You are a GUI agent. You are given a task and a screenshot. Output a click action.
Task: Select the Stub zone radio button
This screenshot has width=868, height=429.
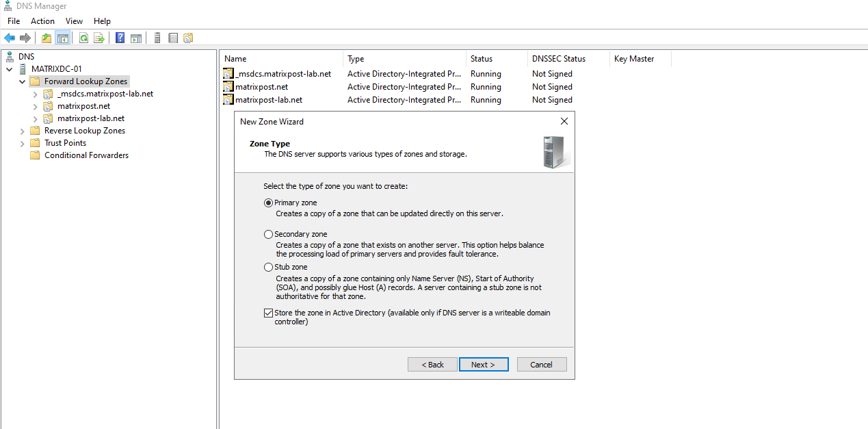coord(268,267)
